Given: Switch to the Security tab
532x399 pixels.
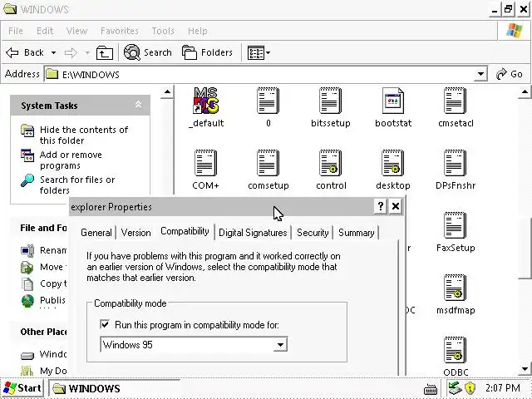Looking at the screenshot, I should coord(313,233).
